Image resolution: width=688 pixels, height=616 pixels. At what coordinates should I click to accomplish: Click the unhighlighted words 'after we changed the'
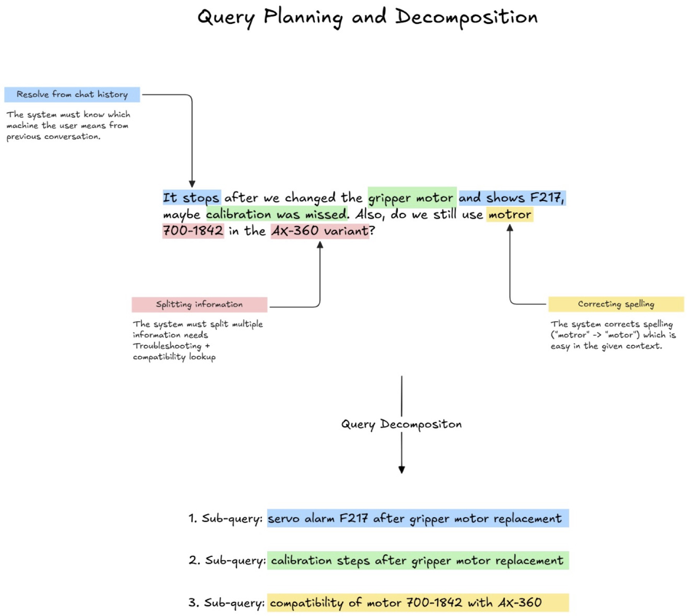coord(293,198)
